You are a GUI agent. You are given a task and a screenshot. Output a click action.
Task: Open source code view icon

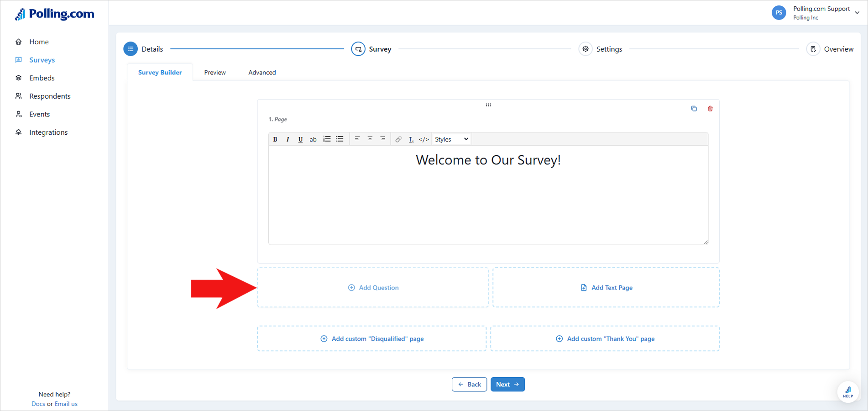pos(424,139)
